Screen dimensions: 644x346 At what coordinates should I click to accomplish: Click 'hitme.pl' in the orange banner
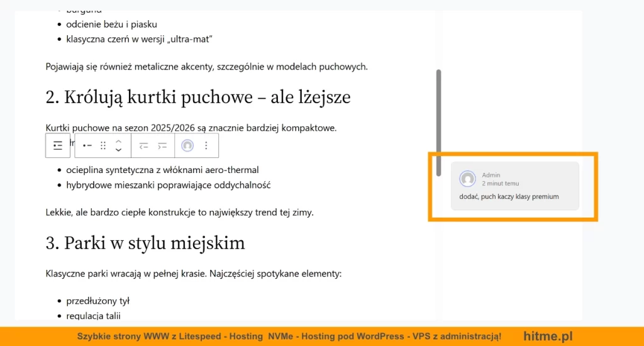(x=548, y=336)
